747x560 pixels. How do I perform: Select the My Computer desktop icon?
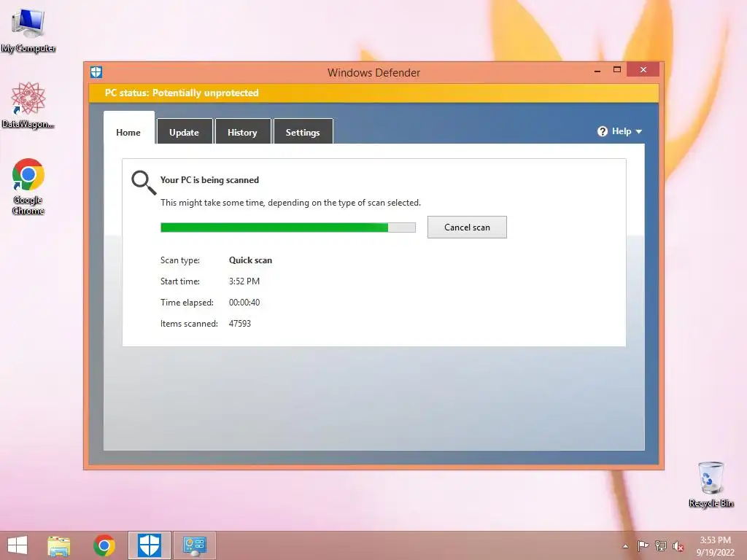tap(28, 31)
